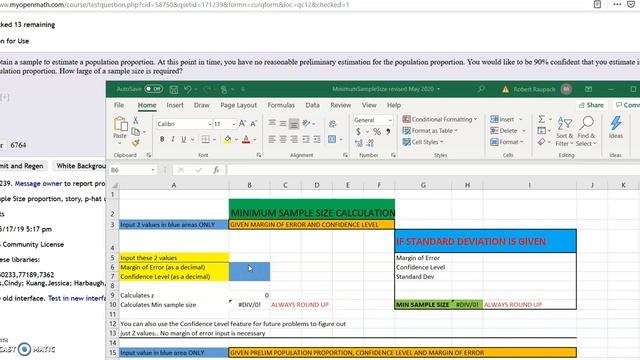Apply the yellow fill color bucket
This screenshot has width=640, height=360.
[228, 140]
